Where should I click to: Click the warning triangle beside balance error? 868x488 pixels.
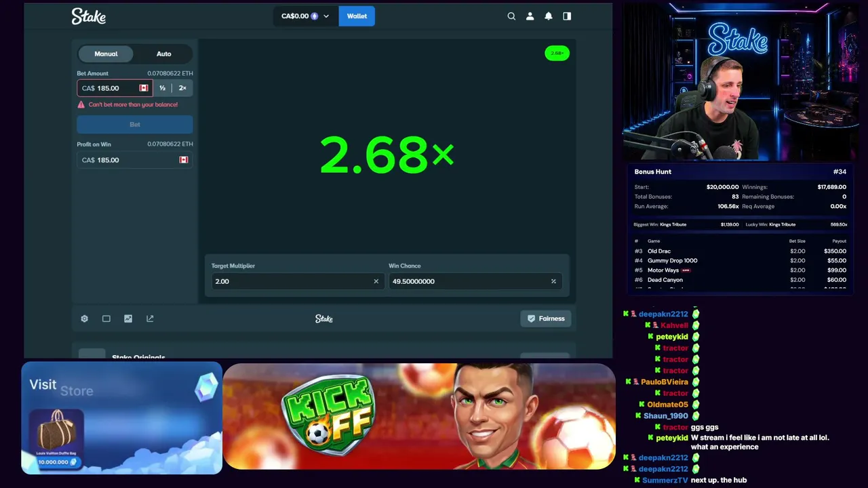[81, 104]
